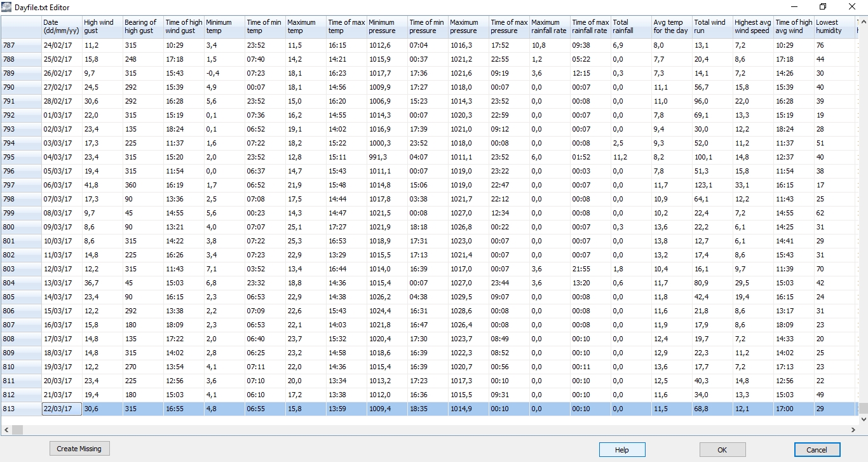Click the Create Missing button

(x=79, y=449)
